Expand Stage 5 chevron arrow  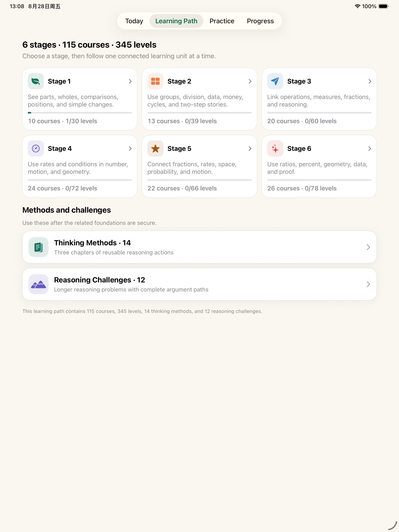tap(250, 148)
